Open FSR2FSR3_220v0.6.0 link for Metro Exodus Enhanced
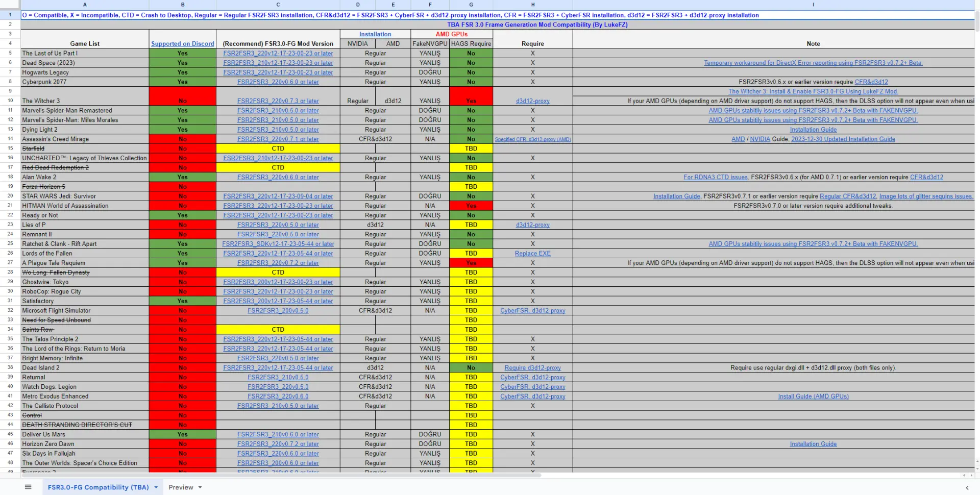The height and width of the screenshot is (495, 980). click(x=278, y=396)
